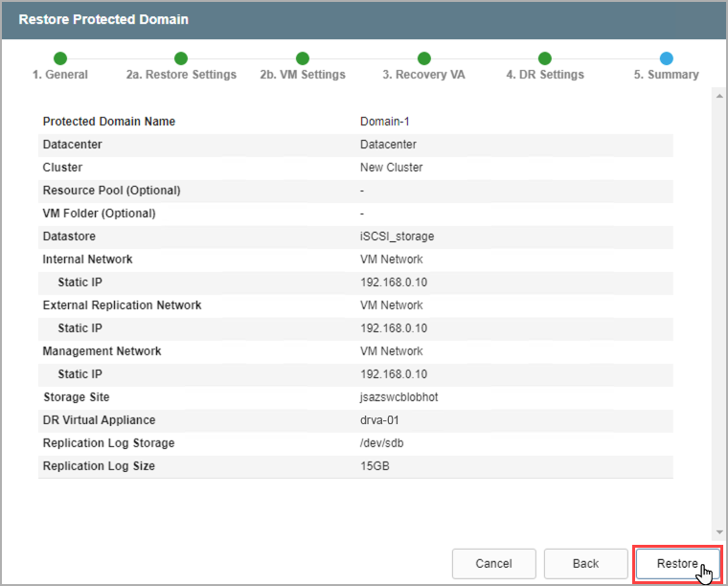Select the green circle above 4. DR Settings
The width and height of the screenshot is (728, 586).
(x=545, y=58)
